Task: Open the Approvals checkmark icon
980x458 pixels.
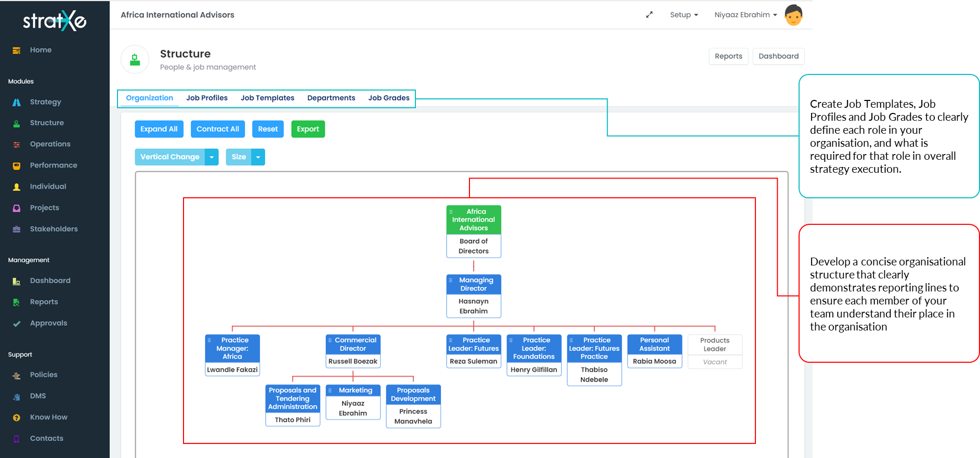Action: tap(17, 324)
